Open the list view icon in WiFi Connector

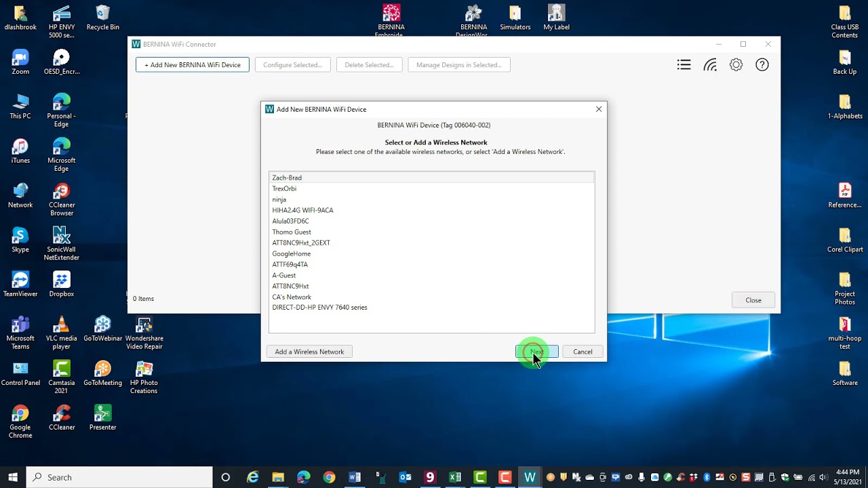click(x=684, y=65)
